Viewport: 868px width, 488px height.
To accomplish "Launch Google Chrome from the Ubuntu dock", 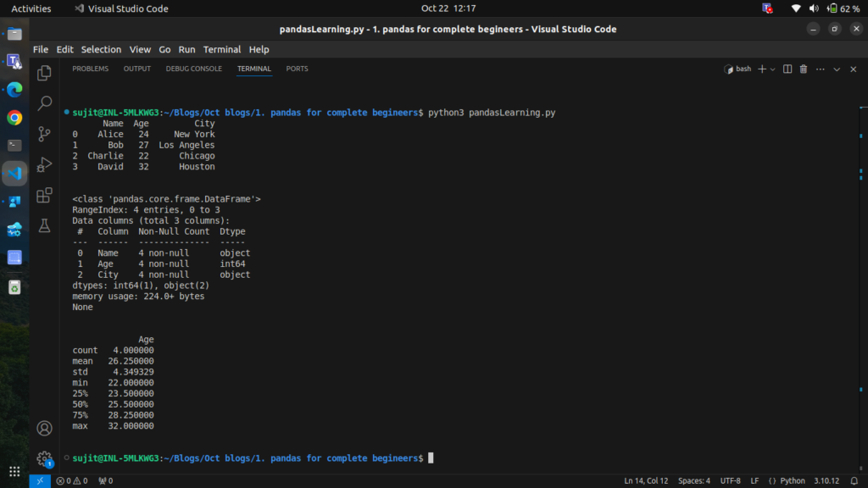I will click(14, 117).
